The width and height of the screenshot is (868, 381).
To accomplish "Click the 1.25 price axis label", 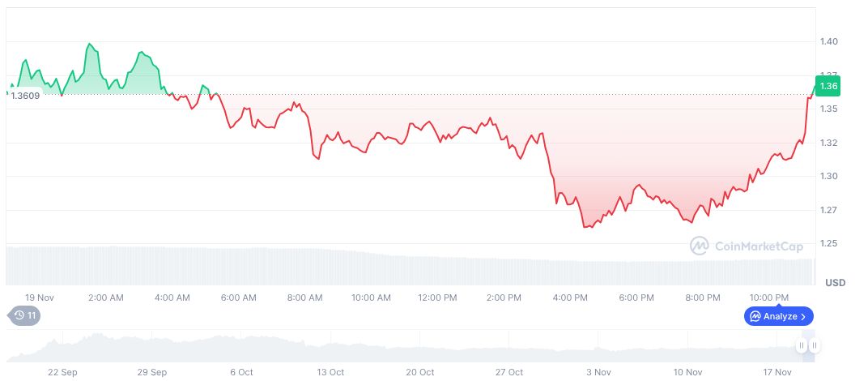I will point(828,244).
